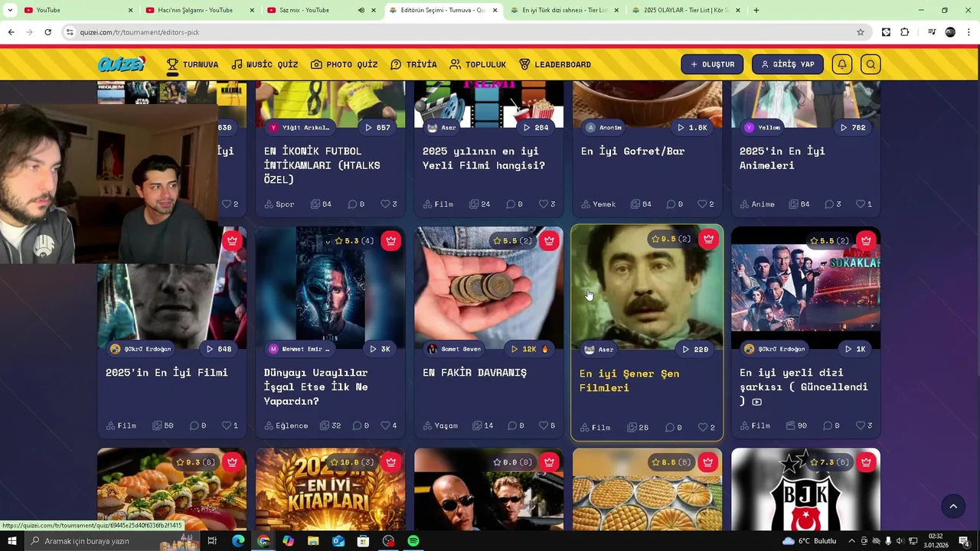Open En iyi Şener Şen Filmleri title
This screenshot has height=551, width=980.
pyautogui.click(x=629, y=380)
